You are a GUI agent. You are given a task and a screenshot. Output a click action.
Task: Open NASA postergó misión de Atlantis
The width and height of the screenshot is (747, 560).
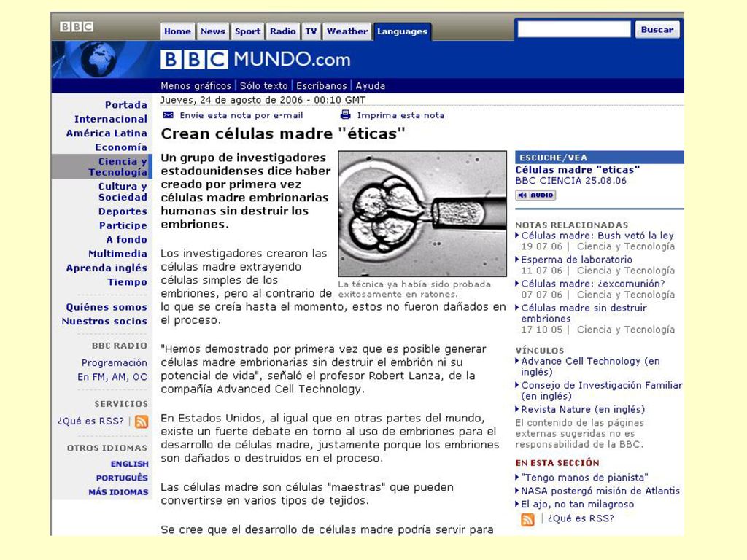pyautogui.click(x=600, y=491)
